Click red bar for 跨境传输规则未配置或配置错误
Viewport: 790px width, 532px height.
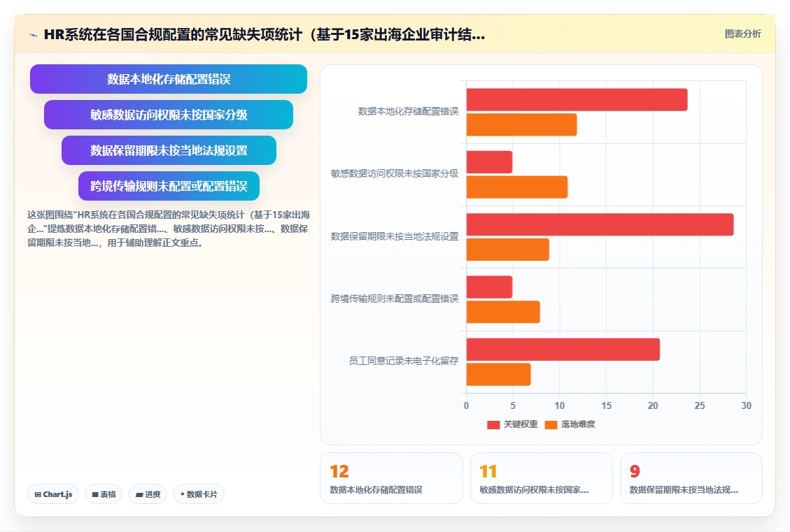pyautogui.click(x=489, y=287)
